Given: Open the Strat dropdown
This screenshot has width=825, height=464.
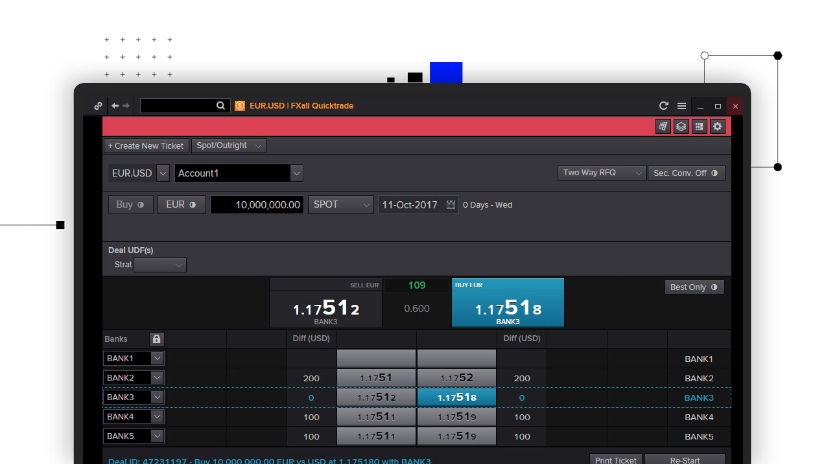Looking at the screenshot, I should [159, 265].
